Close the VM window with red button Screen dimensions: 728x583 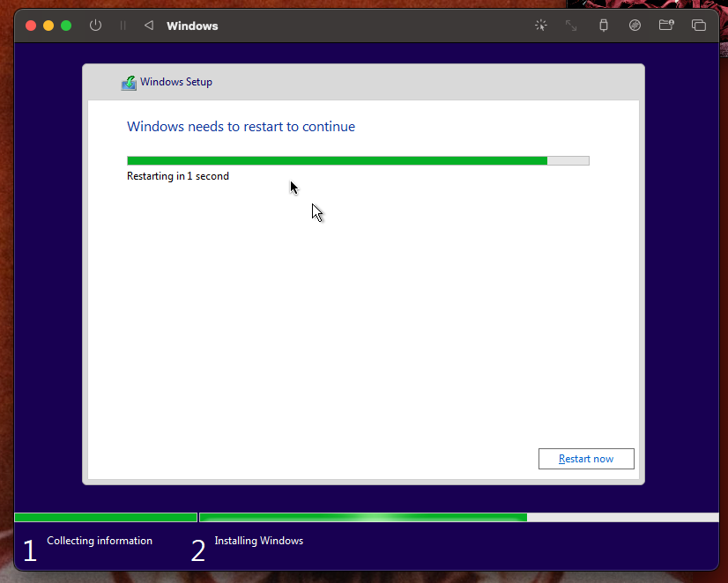(31, 26)
